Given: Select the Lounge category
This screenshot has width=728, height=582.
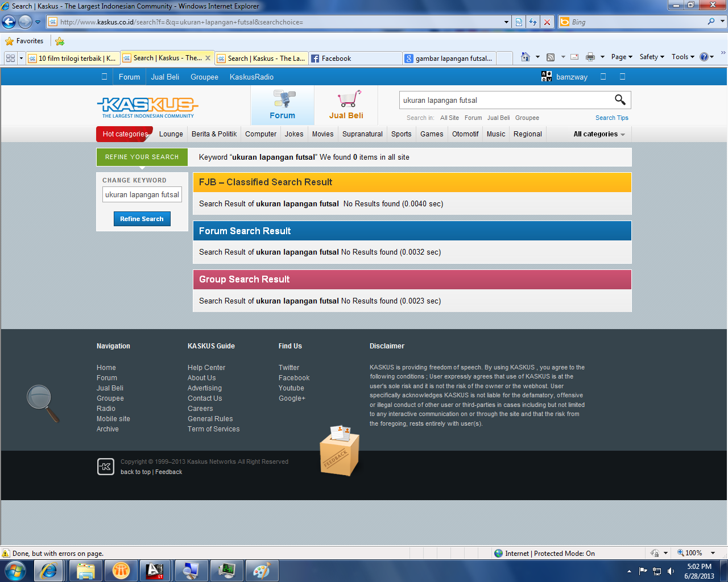Looking at the screenshot, I should (171, 134).
